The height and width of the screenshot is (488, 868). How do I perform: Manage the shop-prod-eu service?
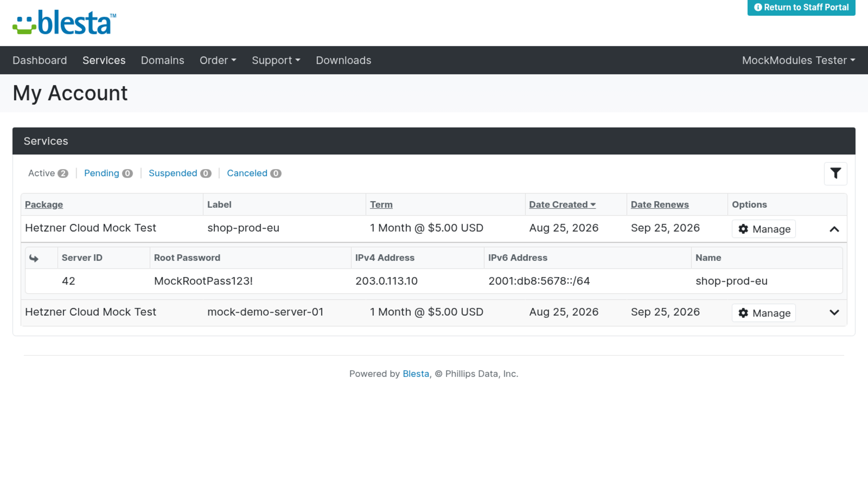tap(764, 229)
